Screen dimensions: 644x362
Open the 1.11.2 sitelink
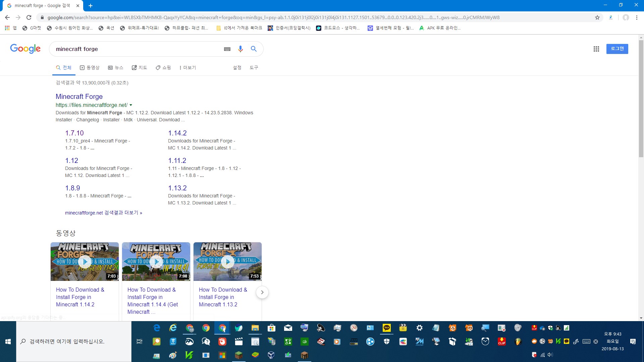(177, 161)
